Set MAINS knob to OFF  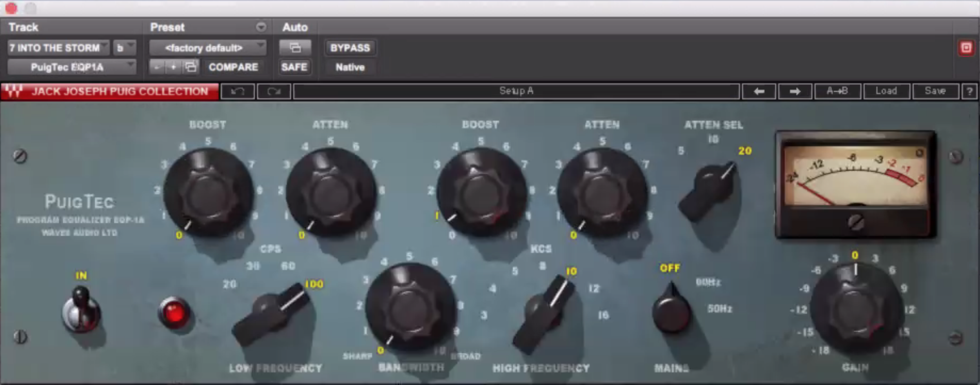click(x=670, y=268)
